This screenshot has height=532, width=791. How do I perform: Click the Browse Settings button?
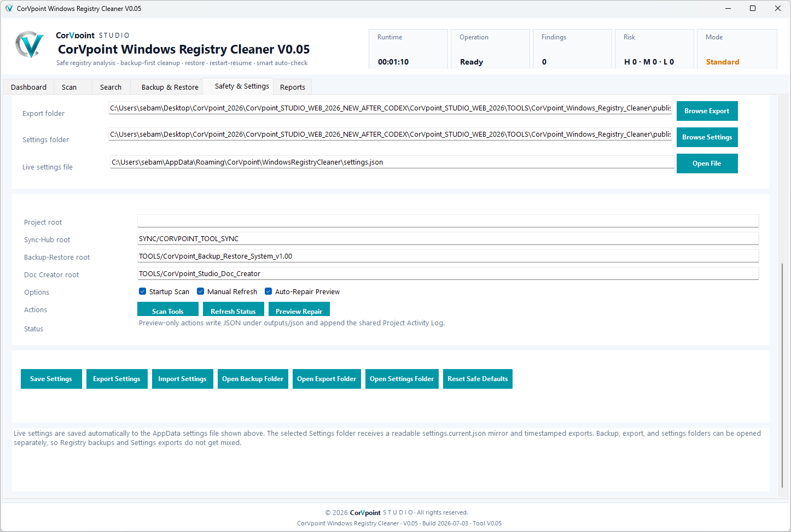click(707, 137)
